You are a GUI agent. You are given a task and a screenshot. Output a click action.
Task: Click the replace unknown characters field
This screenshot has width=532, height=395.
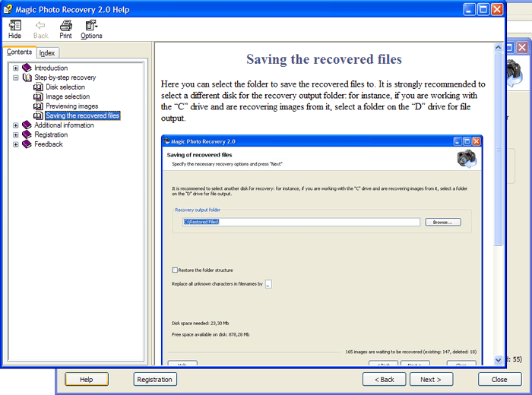point(268,284)
